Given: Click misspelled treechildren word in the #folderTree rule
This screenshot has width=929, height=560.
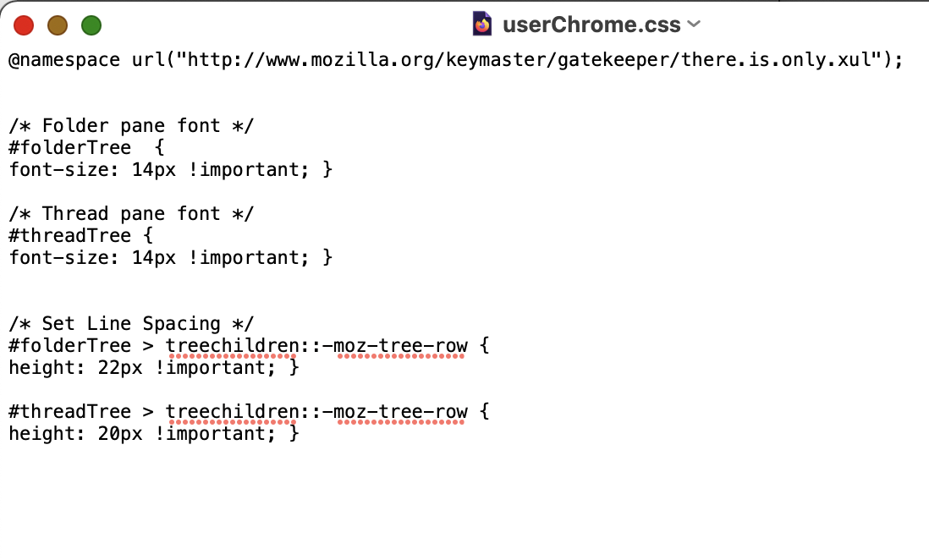Looking at the screenshot, I should [x=232, y=346].
